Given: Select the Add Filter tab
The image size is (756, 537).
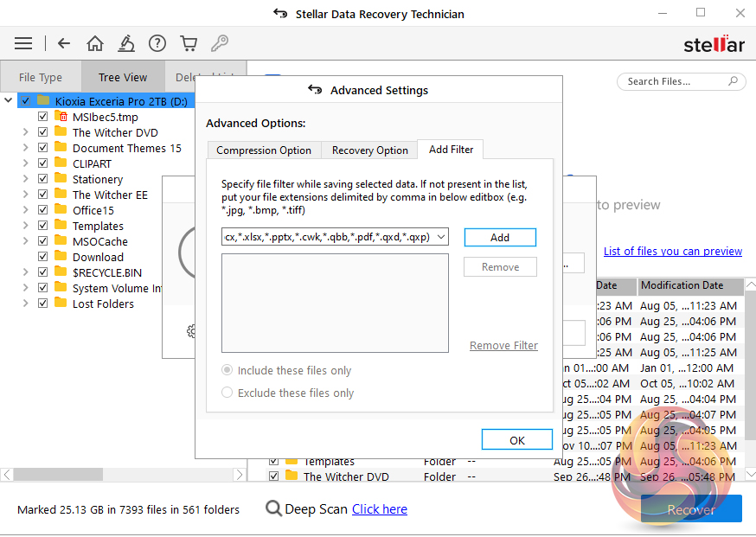Looking at the screenshot, I should (452, 150).
